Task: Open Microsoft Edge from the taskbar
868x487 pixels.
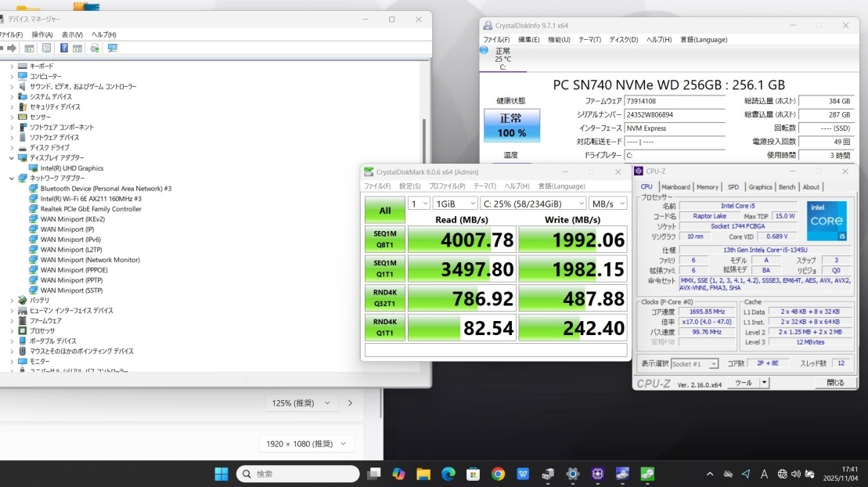Action: coord(448,474)
